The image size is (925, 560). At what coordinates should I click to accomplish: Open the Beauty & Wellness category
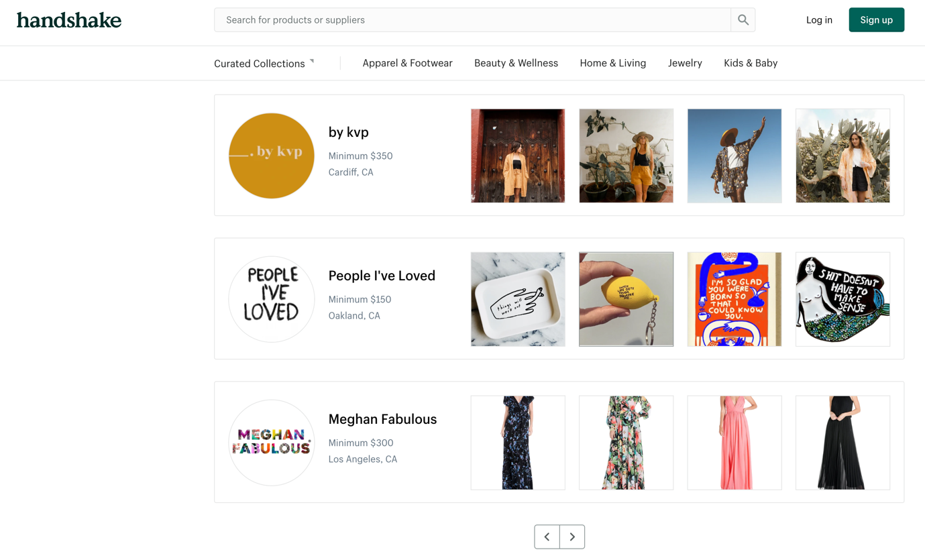tap(516, 63)
